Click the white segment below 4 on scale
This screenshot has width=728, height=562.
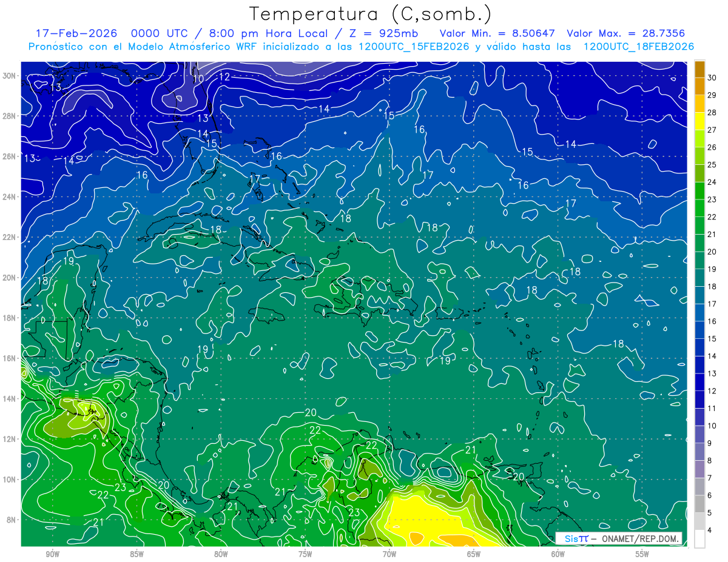699,538
